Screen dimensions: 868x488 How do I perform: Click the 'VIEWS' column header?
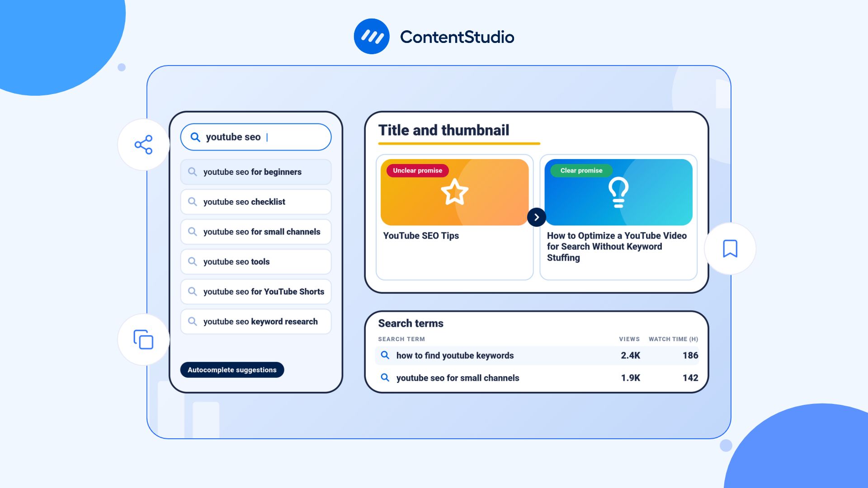tap(629, 339)
